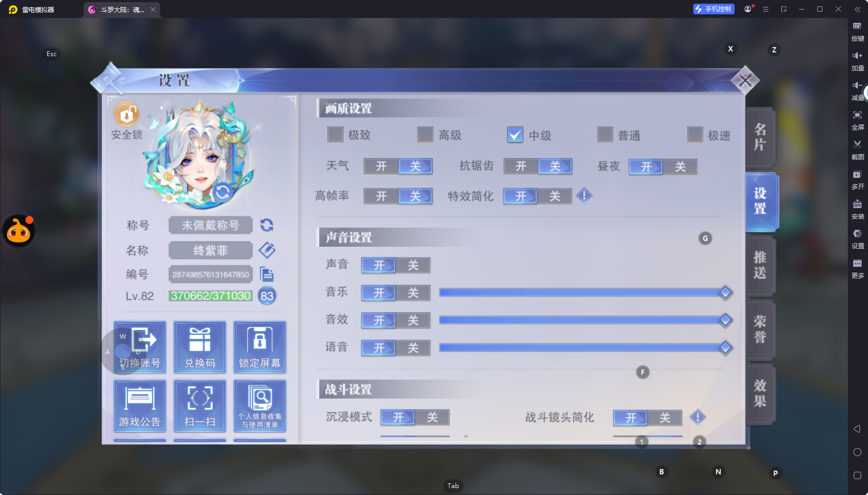Click warning icon next to 特效简化
Screen dimensions: 868x495
(x=584, y=196)
